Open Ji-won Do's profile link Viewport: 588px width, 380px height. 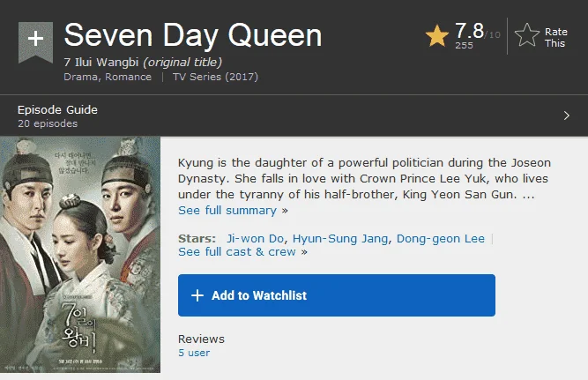[x=255, y=239]
